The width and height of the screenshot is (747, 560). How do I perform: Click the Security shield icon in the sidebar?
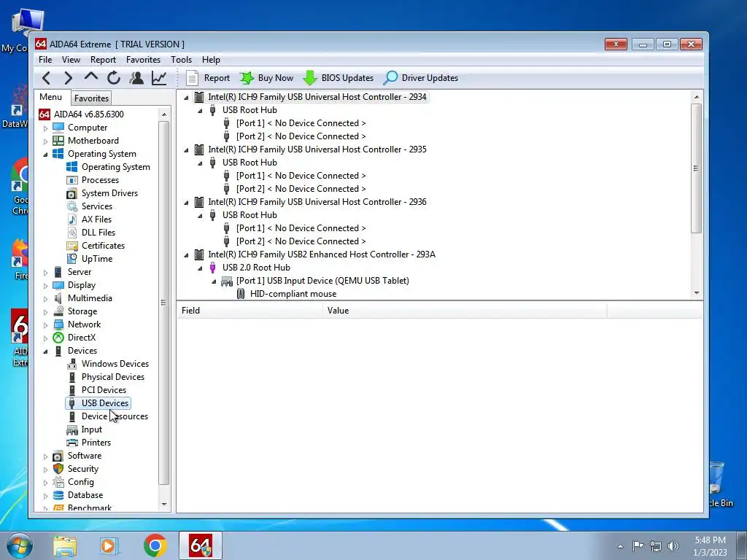coord(58,469)
